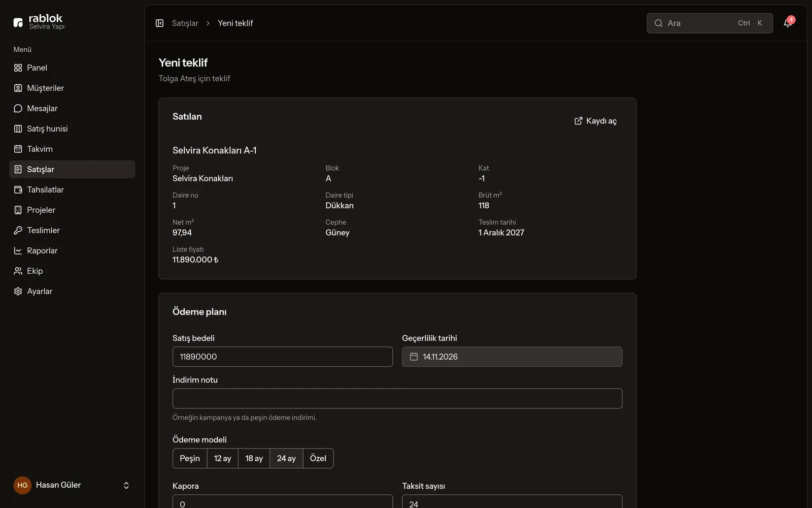
Task: Open Müşteriler from the sidebar menu
Action: point(72,88)
